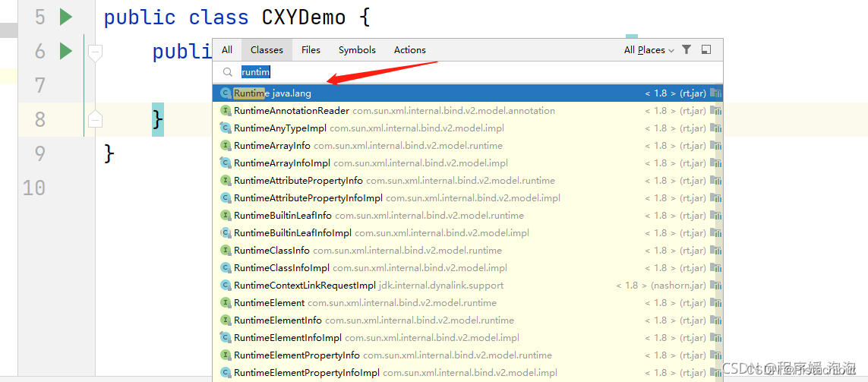Click class icon of RuntimeClassInfoImpl

pos(226,268)
